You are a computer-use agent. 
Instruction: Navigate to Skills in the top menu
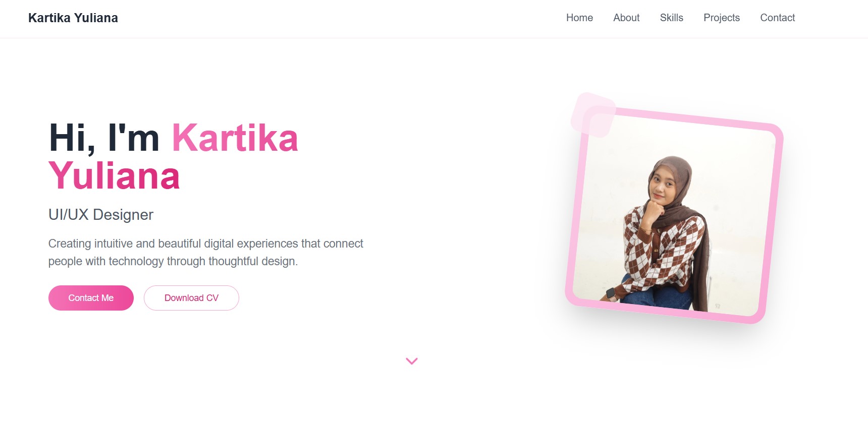671,18
